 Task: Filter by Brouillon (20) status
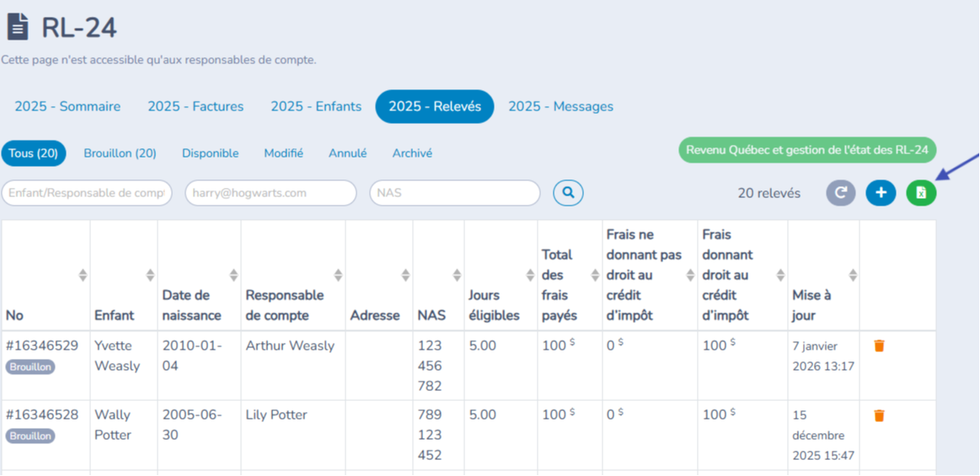[x=120, y=153]
